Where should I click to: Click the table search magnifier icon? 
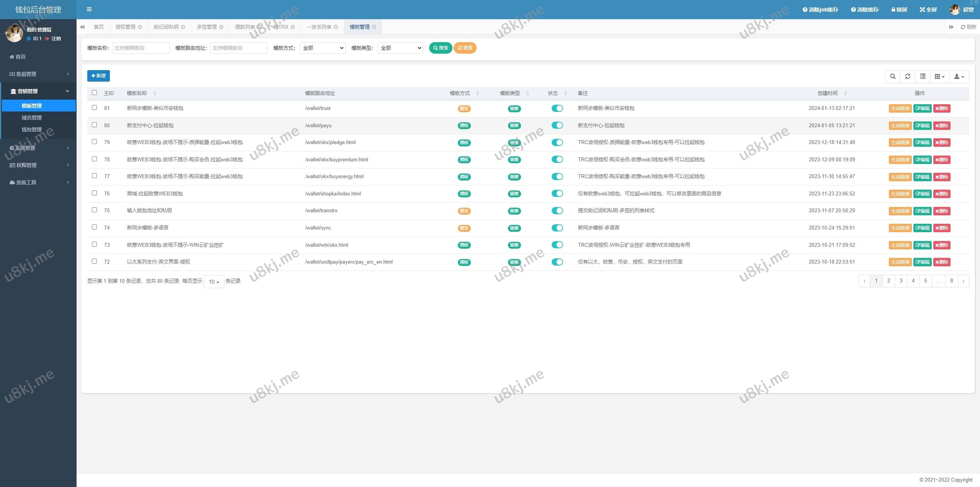[893, 76]
